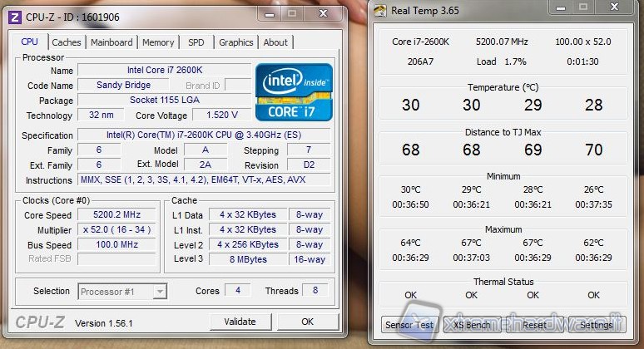
Task: Open the Graphics tab
Action: click(x=236, y=42)
